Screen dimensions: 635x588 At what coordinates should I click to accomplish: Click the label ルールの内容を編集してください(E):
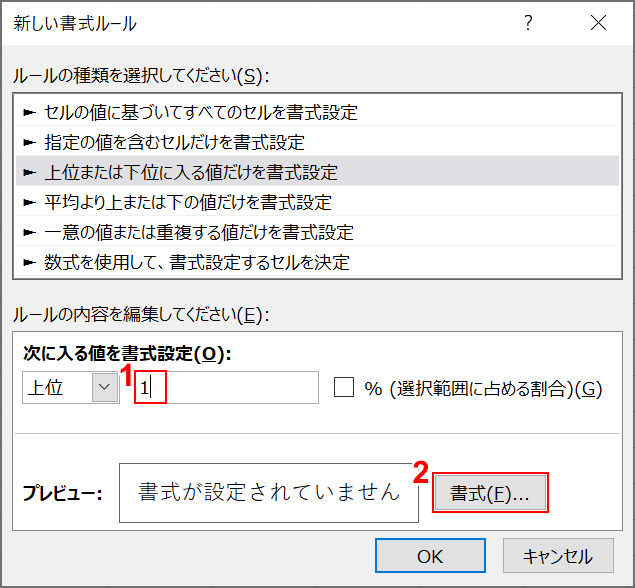tap(141, 315)
